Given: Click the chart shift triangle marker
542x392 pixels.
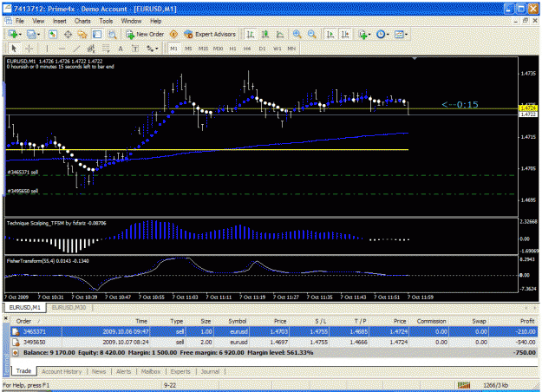Looking at the screenshot, I should click(x=415, y=58).
